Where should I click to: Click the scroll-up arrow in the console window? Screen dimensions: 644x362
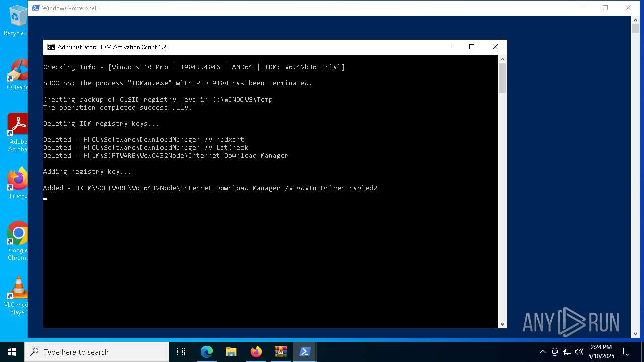point(502,59)
